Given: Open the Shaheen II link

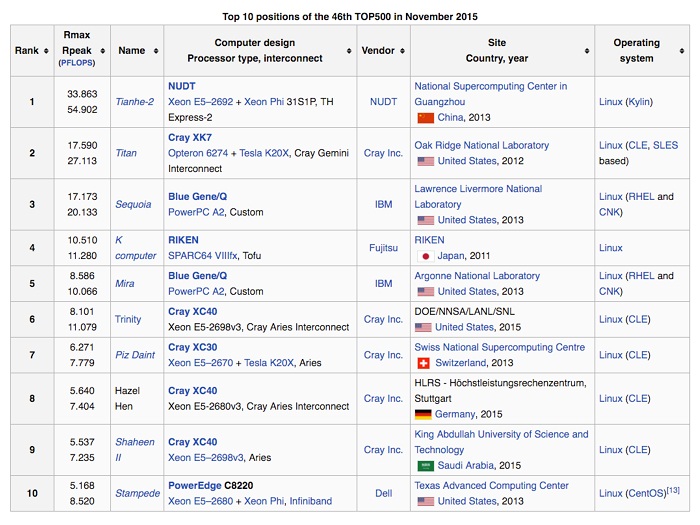Looking at the screenshot, I should tap(135, 450).
